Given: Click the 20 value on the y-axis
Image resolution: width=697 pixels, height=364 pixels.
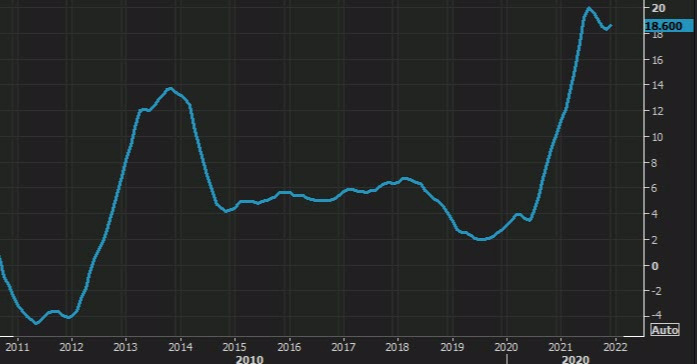Looking at the screenshot, I should pos(658,8).
